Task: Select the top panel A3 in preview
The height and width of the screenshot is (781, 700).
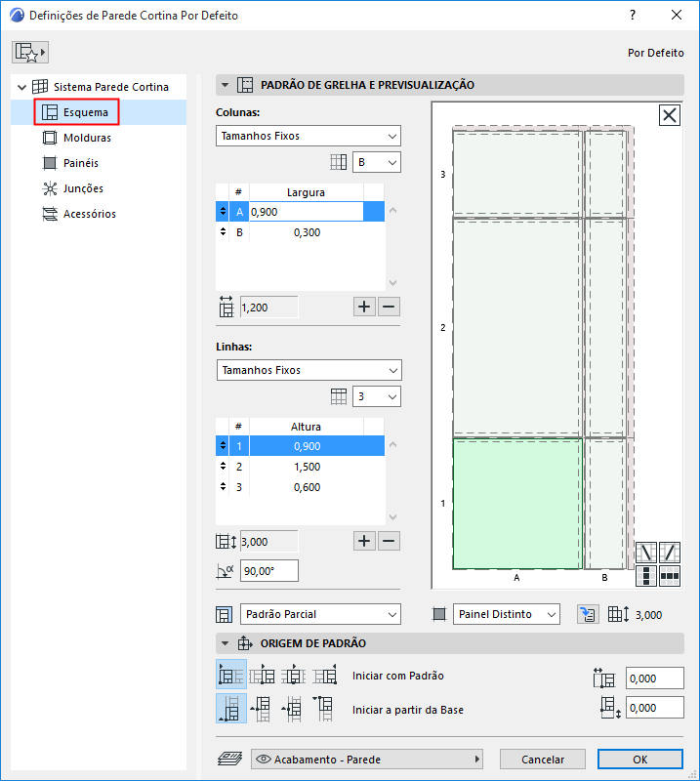Action: 517,173
